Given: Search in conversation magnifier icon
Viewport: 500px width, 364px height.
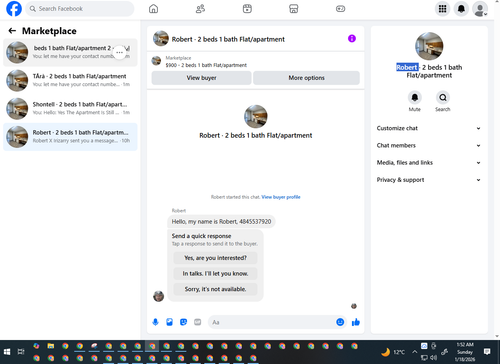Looking at the screenshot, I should tap(443, 97).
